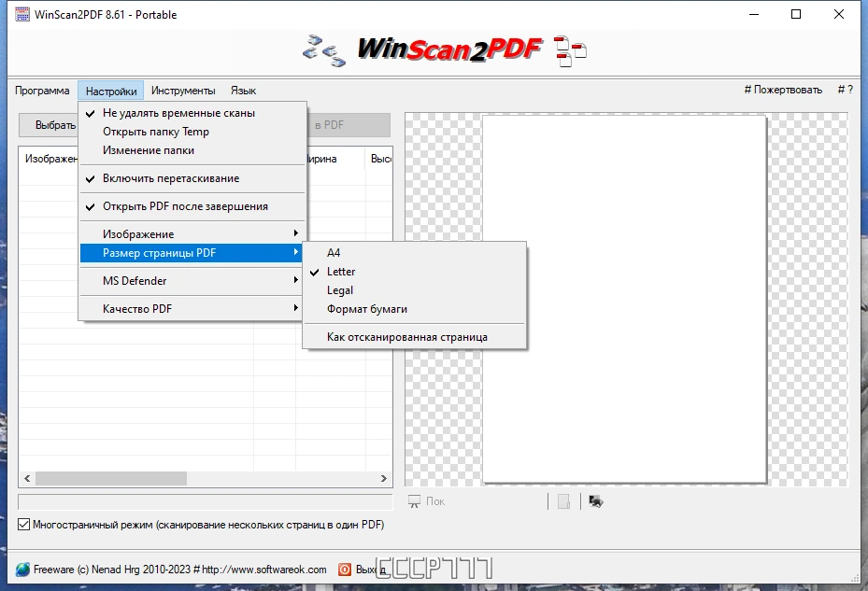Click the scanner arrows icon beside the logo
This screenshot has width=868, height=591.
[x=324, y=51]
